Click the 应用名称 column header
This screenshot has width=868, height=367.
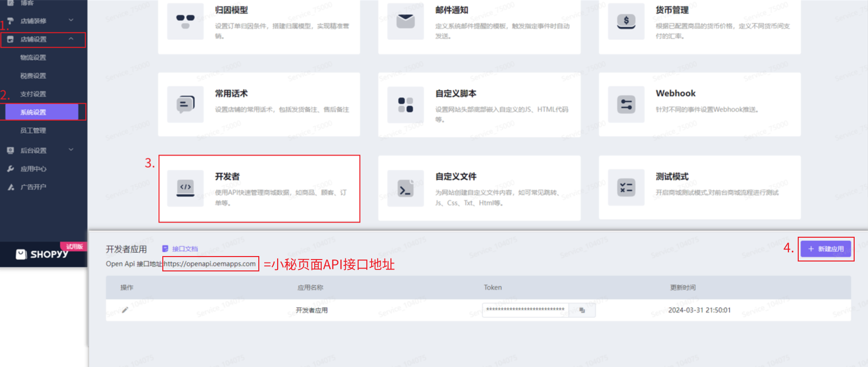point(310,287)
